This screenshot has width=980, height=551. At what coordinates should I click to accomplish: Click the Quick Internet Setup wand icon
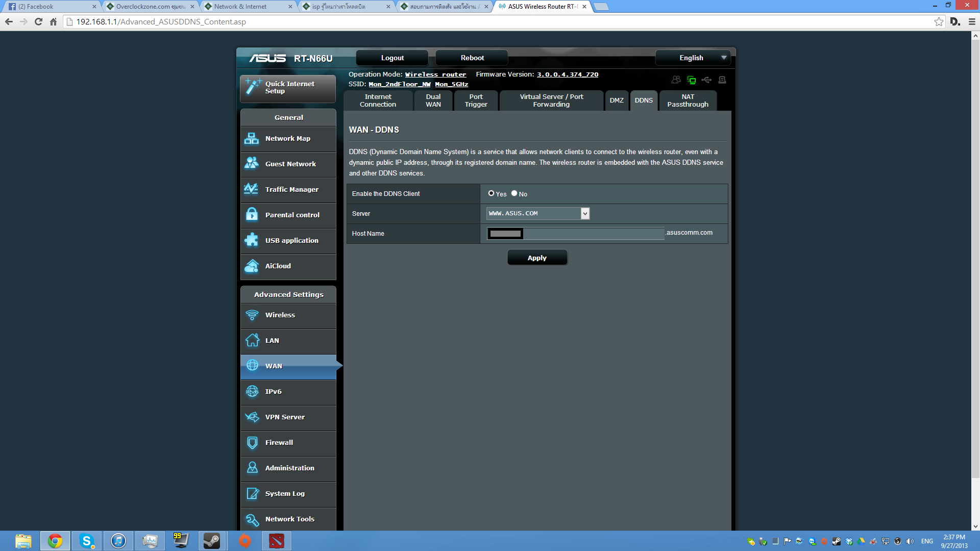click(x=252, y=87)
